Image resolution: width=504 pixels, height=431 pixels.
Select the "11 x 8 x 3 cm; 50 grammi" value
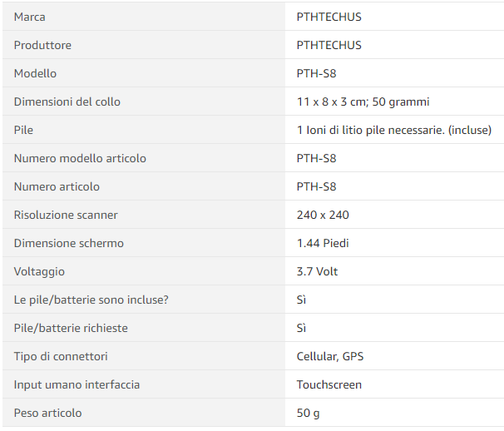(363, 102)
